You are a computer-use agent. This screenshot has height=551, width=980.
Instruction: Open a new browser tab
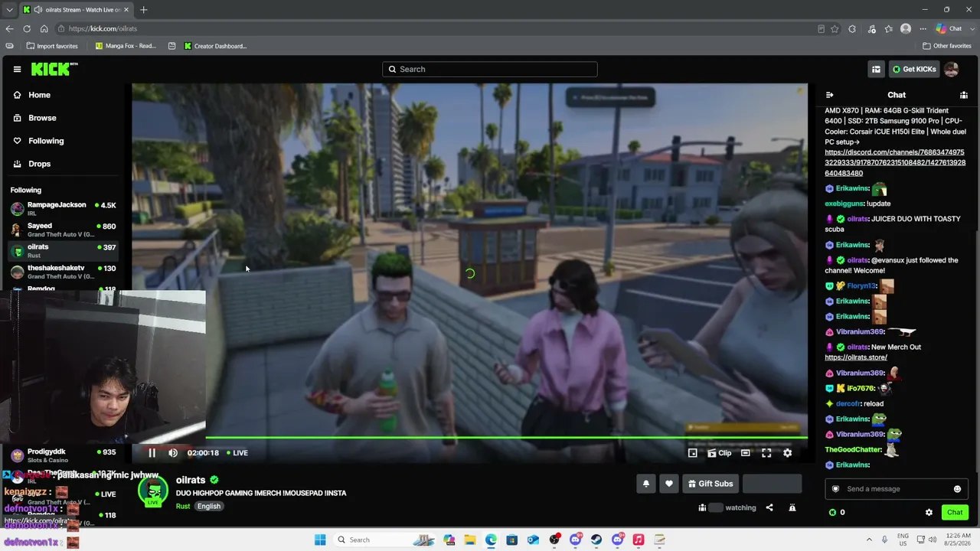[143, 10]
